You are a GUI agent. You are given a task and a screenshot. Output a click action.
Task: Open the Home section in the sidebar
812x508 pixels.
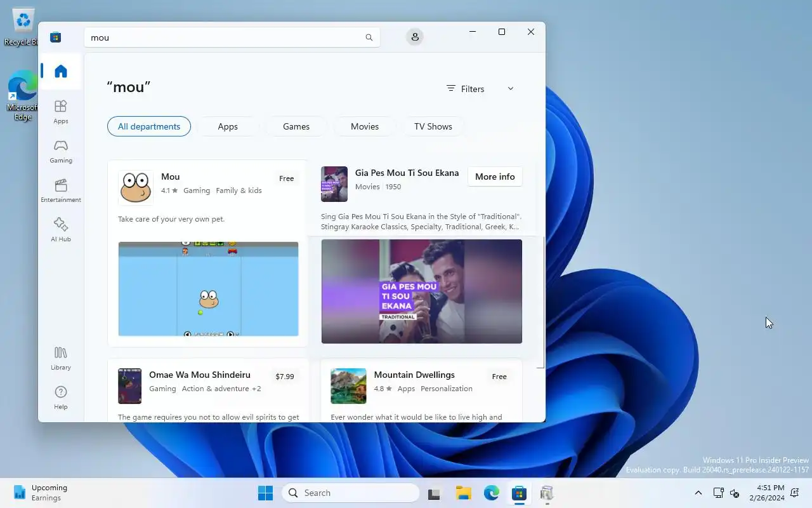(x=61, y=71)
